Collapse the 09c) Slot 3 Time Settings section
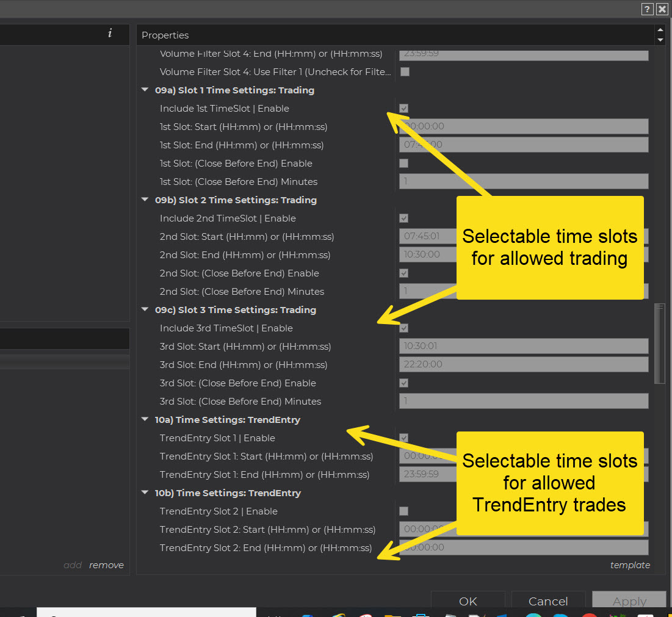 (x=145, y=310)
